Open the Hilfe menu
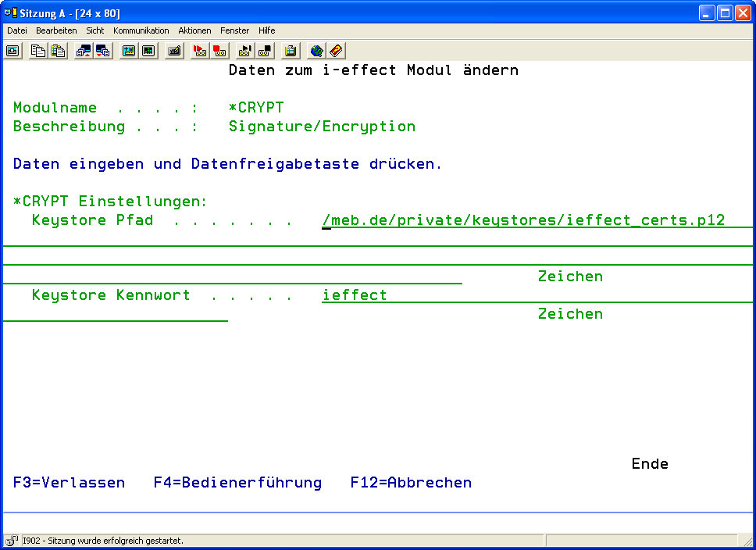The width and height of the screenshot is (756, 550). click(266, 30)
